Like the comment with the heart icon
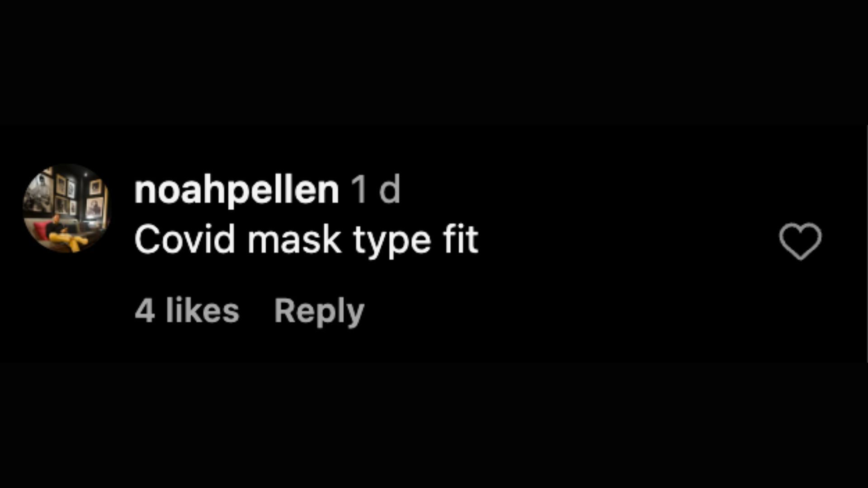This screenshot has height=488, width=868. pos(800,241)
